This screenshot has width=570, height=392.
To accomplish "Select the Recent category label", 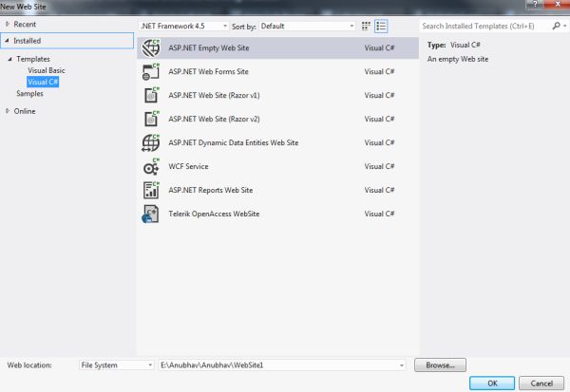I will tap(25, 24).
